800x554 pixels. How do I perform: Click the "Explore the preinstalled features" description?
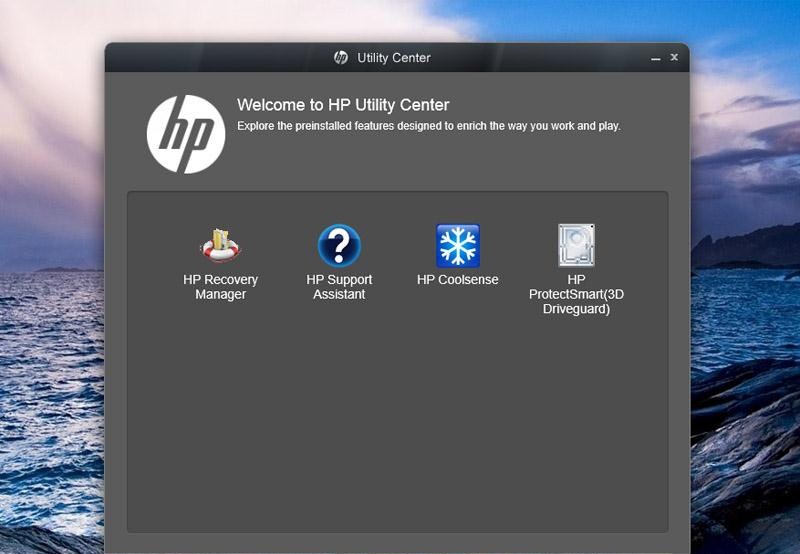(428, 127)
